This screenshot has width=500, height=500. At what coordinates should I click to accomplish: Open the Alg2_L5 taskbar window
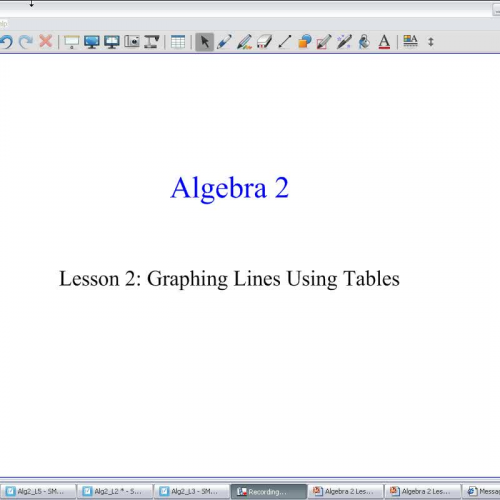pyautogui.click(x=38, y=491)
